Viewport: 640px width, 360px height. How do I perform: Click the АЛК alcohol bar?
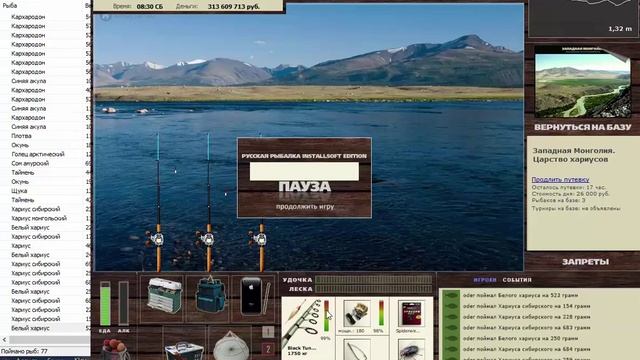[123, 303]
